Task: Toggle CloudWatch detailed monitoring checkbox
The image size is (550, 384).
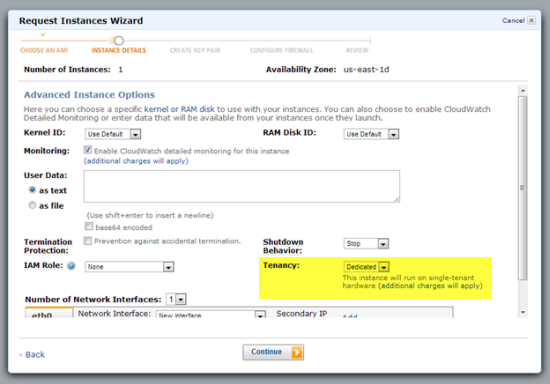Action: (x=88, y=150)
